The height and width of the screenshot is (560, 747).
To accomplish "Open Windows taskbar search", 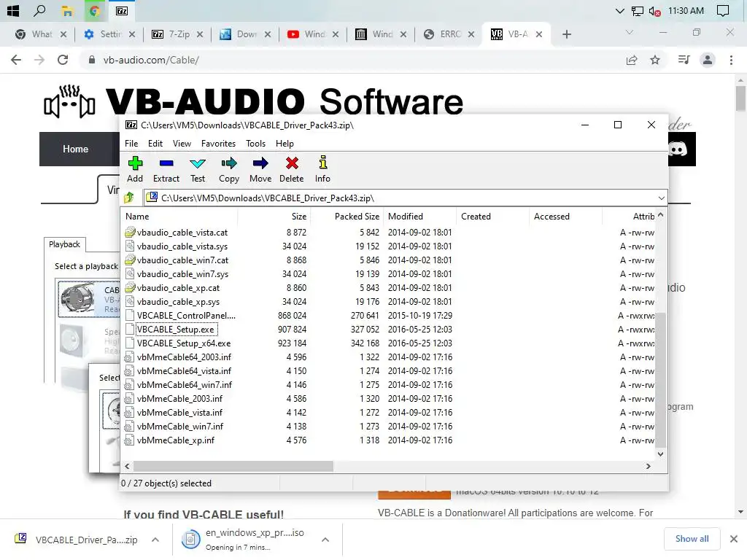I will click(x=40, y=10).
